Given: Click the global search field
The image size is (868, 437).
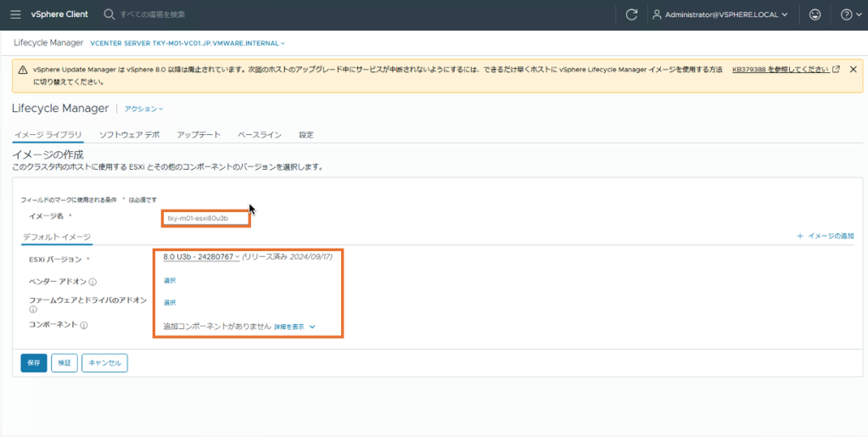Looking at the screenshot, I should pos(152,14).
